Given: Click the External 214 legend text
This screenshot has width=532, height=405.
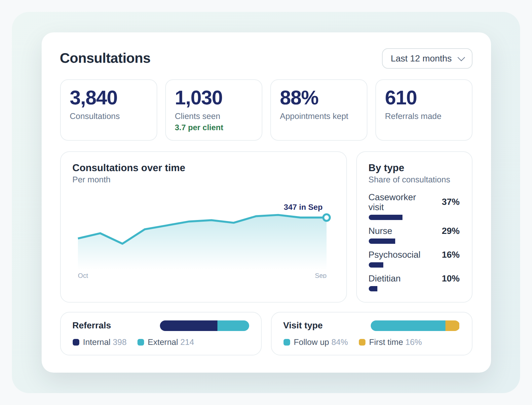Looking at the screenshot, I should (171, 342).
